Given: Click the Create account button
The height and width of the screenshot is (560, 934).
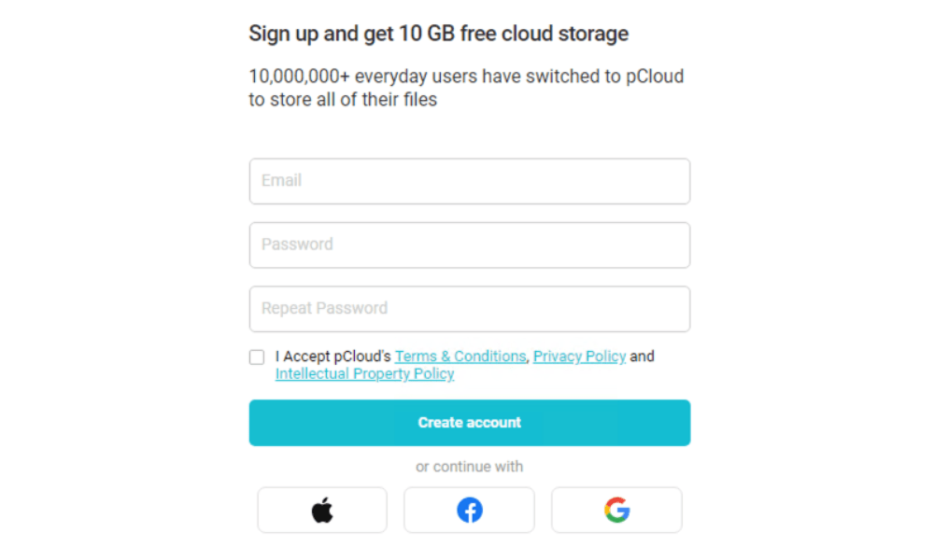Looking at the screenshot, I should 470,423.
